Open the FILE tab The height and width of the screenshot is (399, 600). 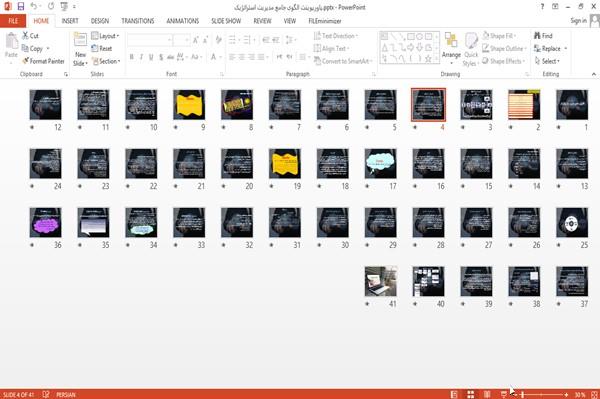pyautogui.click(x=13, y=21)
